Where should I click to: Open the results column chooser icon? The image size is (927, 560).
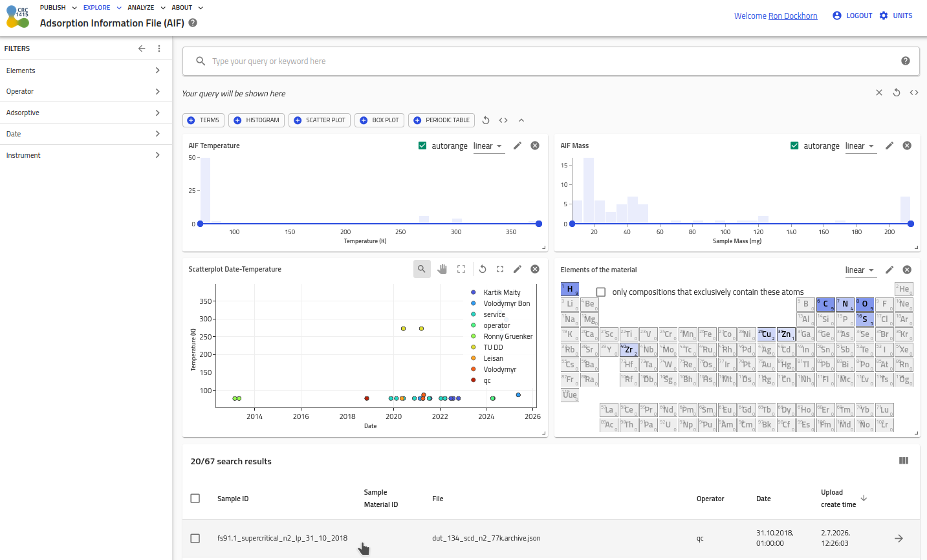click(x=904, y=461)
